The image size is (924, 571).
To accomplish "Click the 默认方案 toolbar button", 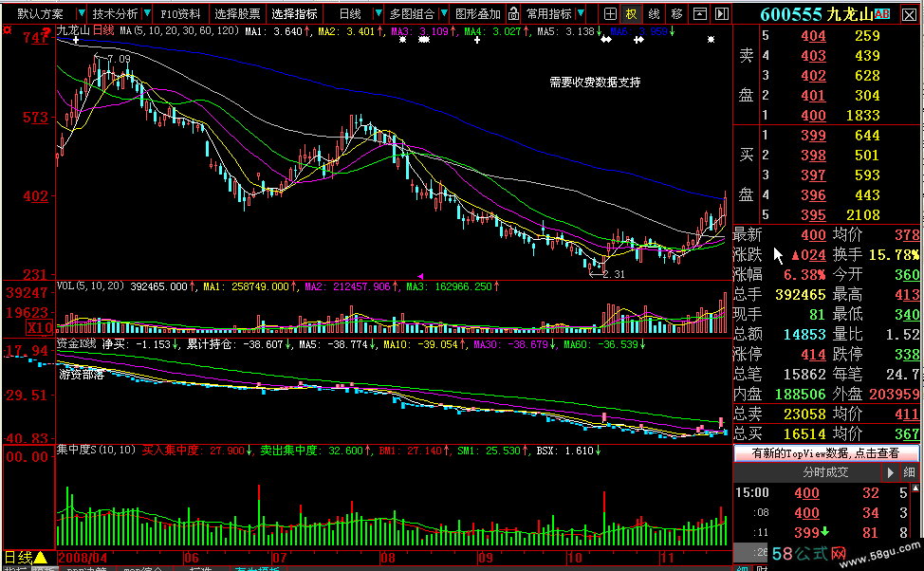I will coord(41,13).
